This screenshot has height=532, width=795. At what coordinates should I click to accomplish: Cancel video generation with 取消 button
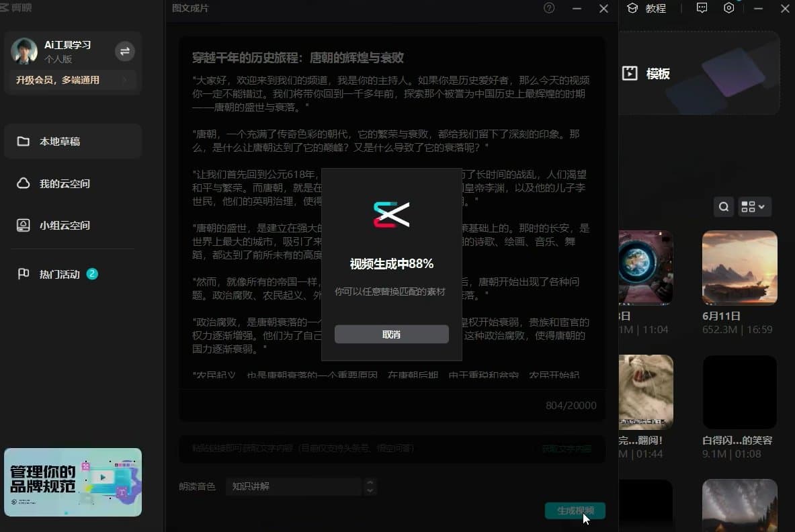391,334
